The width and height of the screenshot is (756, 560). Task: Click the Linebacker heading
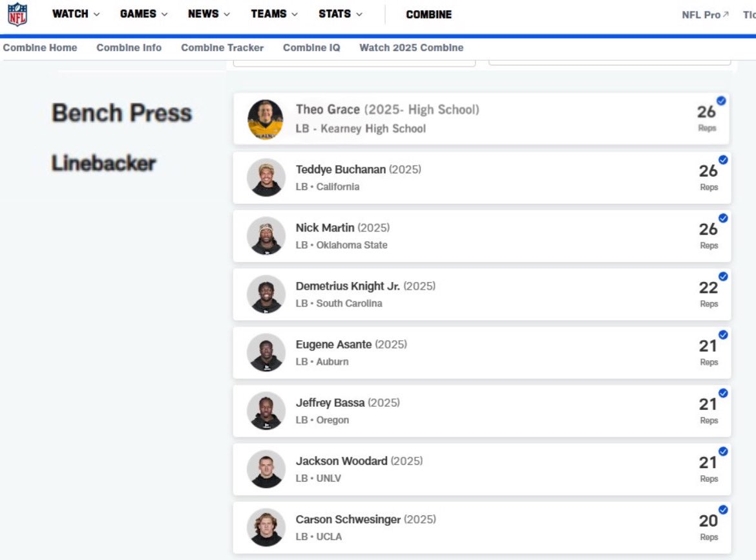tap(103, 163)
